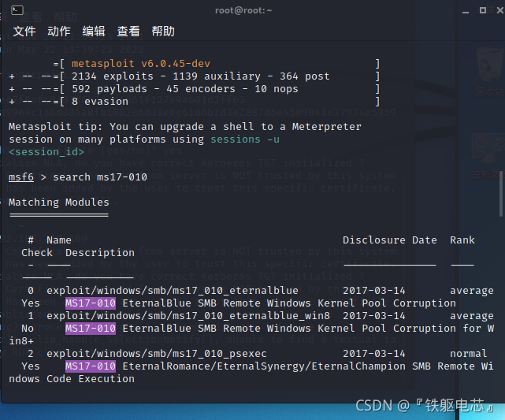Image resolution: width=505 pixels, height=420 pixels.
Task: Click the terminal icon in title bar
Action: (x=17, y=10)
